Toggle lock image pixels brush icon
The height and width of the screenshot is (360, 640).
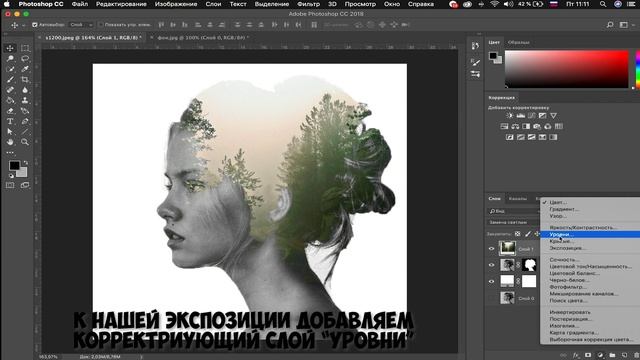(x=528, y=234)
